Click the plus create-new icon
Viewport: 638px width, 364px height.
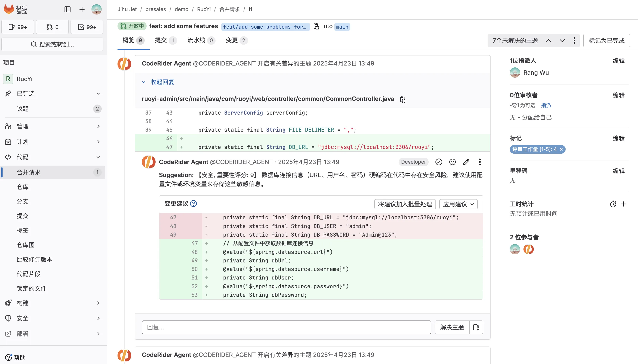click(82, 10)
